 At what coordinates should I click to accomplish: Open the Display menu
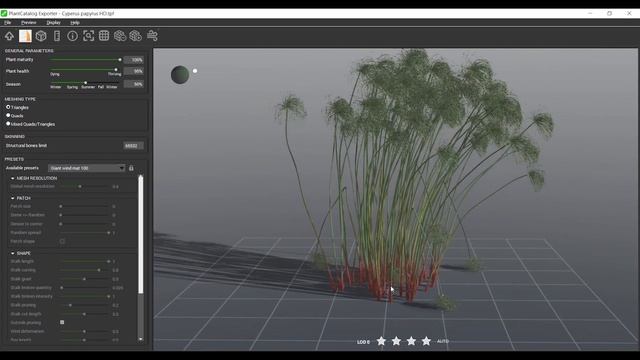click(53, 23)
